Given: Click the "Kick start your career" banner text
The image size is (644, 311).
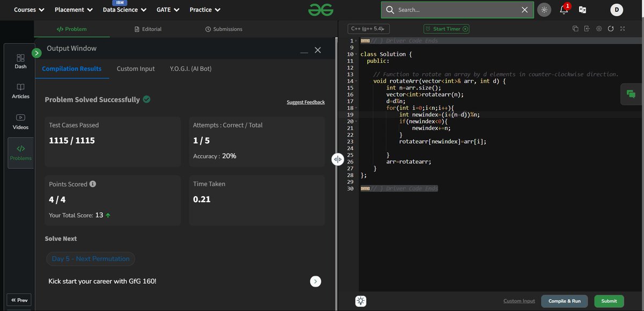Looking at the screenshot, I should 103,281.
